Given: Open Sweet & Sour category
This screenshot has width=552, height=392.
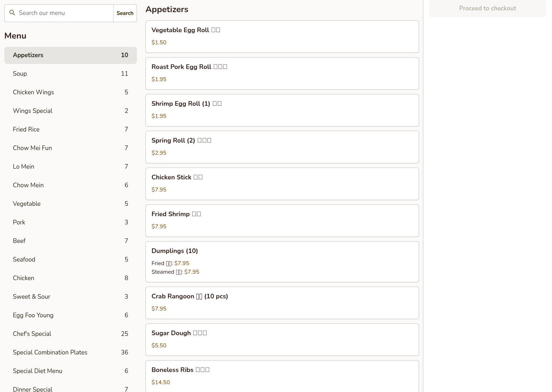Looking at the screenshot, I should point(70,297).
